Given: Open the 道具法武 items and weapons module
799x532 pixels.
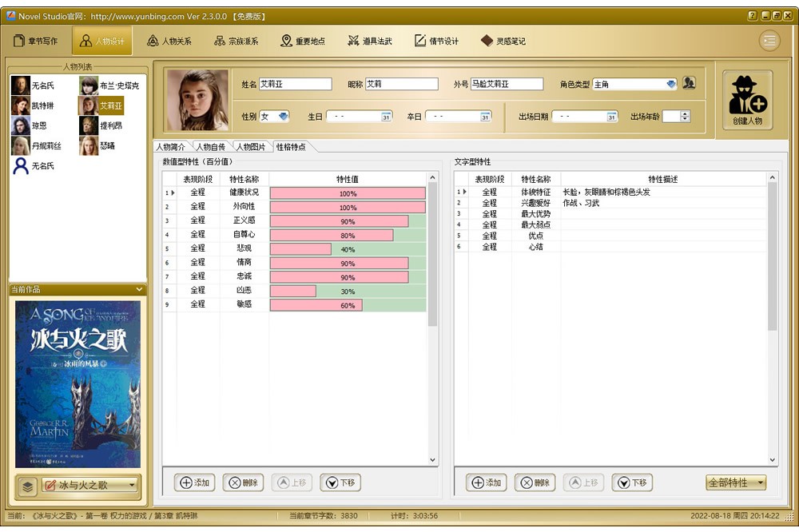Looking at the screenshot, I should pos(369,41).
